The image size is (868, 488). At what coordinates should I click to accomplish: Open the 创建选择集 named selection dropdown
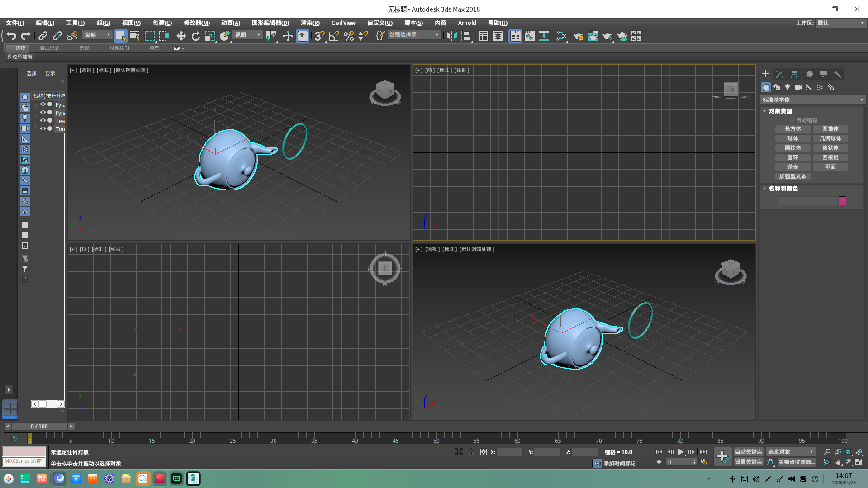pos(414,35)
